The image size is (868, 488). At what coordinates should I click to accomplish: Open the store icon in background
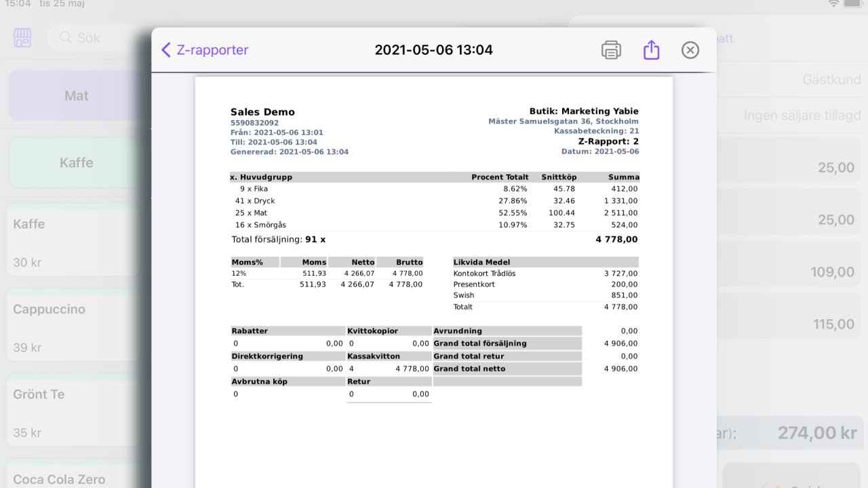tap(22, 37)
